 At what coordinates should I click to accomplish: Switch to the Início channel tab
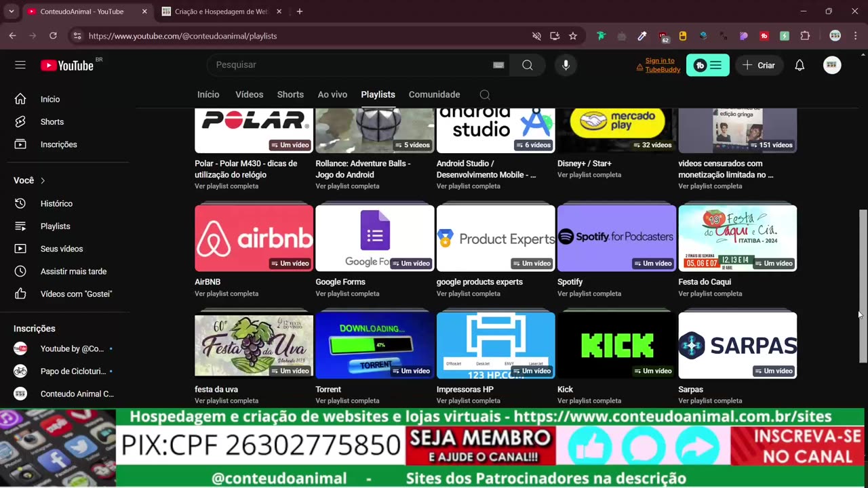coord(208,95)
